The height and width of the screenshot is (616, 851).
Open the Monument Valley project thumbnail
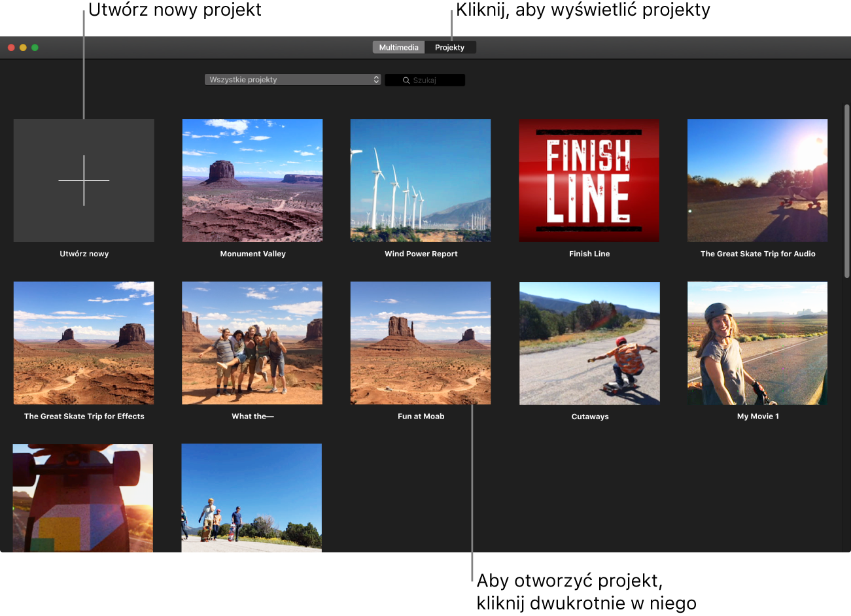(252, 180)
